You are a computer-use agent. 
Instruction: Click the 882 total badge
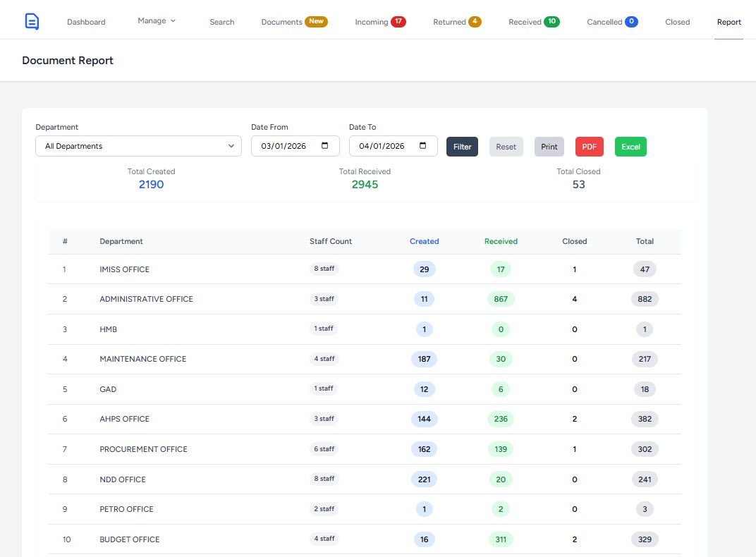click(645, 299)
